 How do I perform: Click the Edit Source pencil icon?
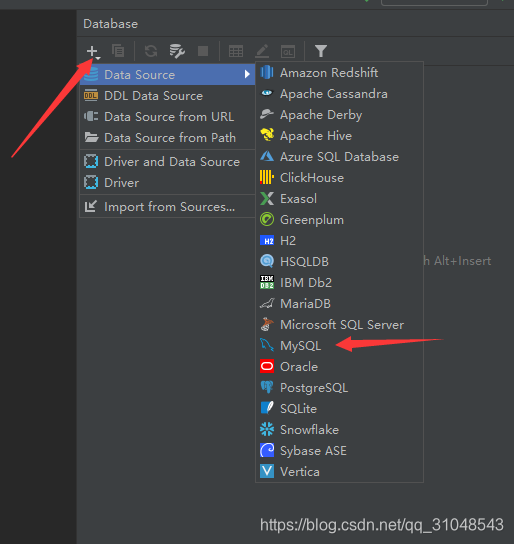262,51
